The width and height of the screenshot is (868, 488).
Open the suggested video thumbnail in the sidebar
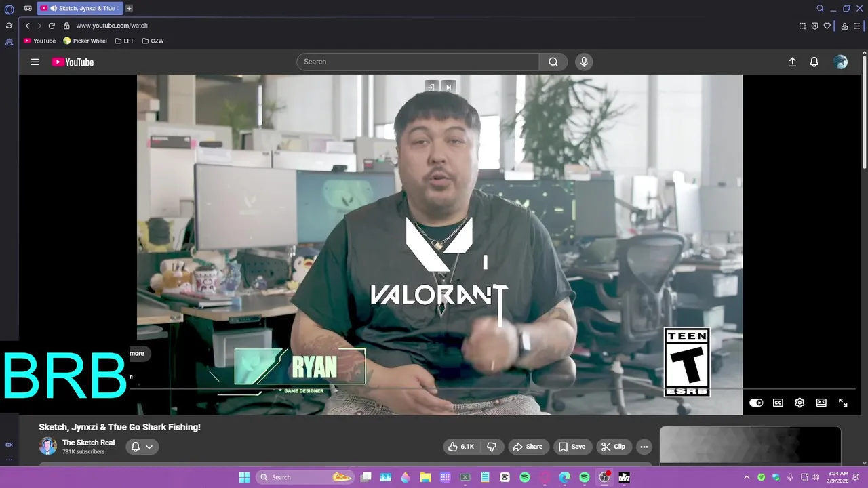coord(750,446)
